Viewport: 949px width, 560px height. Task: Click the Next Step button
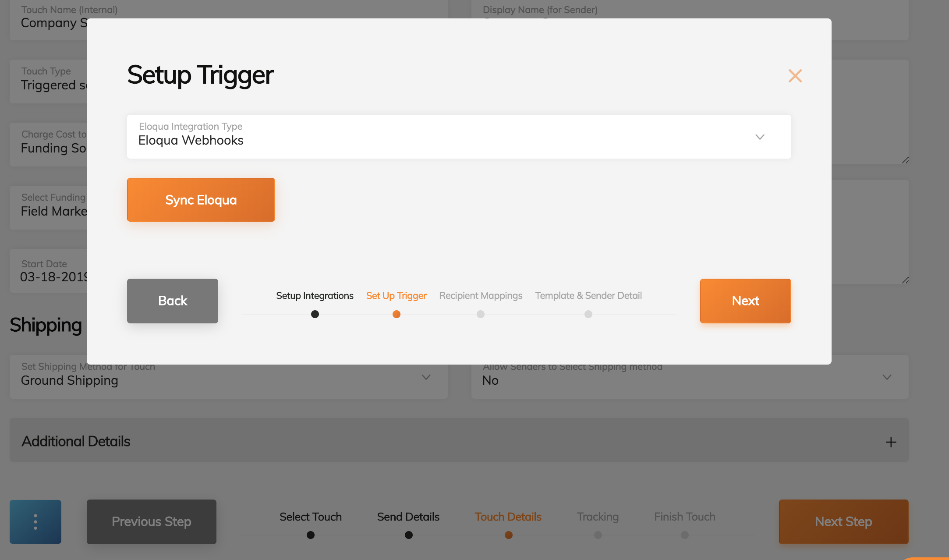point(843,522)
